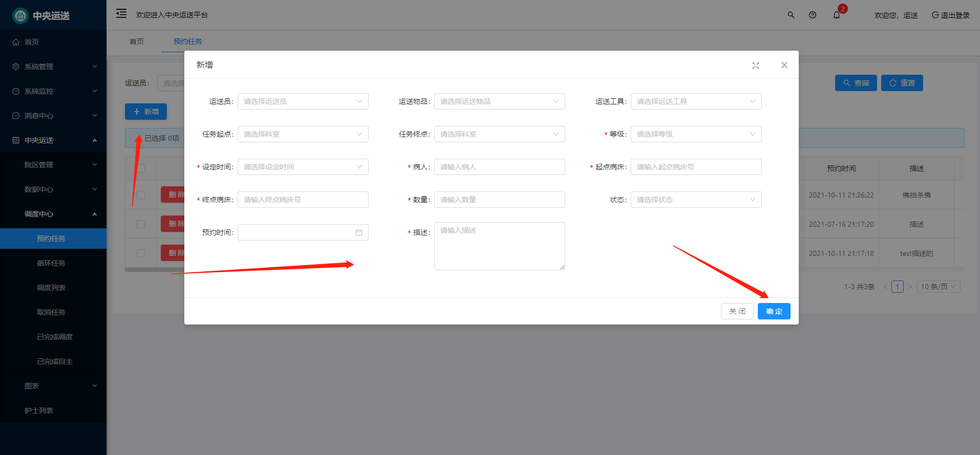
Task: Open the 状态 dropdown
Action: pos(696,200)
